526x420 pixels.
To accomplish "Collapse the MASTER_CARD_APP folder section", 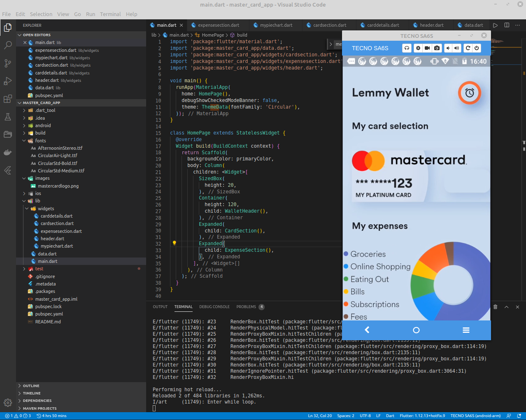I will point(81,103).
